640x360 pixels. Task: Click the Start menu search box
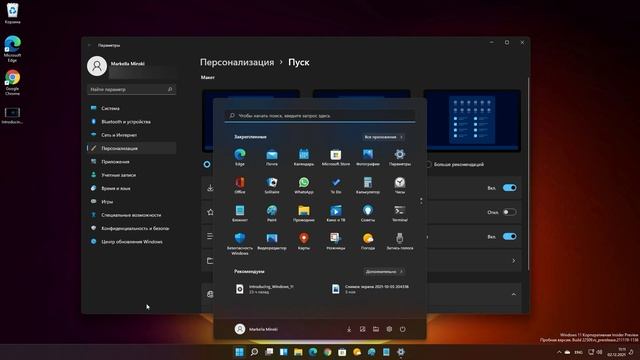(320, 116)
